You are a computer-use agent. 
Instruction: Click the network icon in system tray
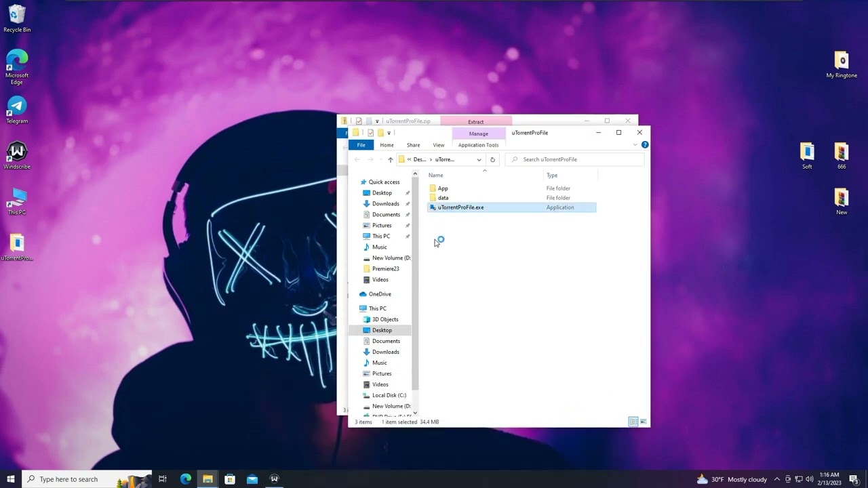tap(798, 479)
